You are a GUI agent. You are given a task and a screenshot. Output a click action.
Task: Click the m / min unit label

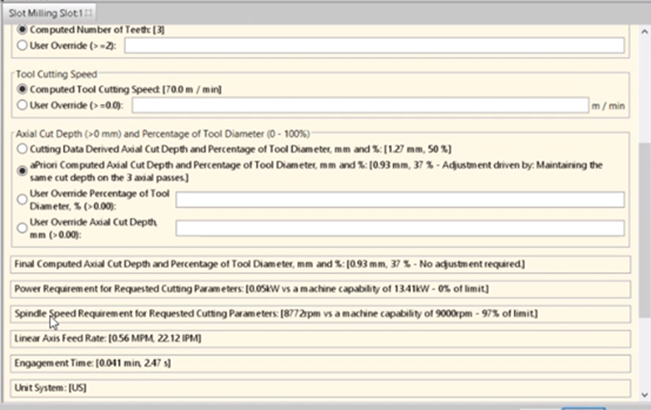[x=608, y=106]
